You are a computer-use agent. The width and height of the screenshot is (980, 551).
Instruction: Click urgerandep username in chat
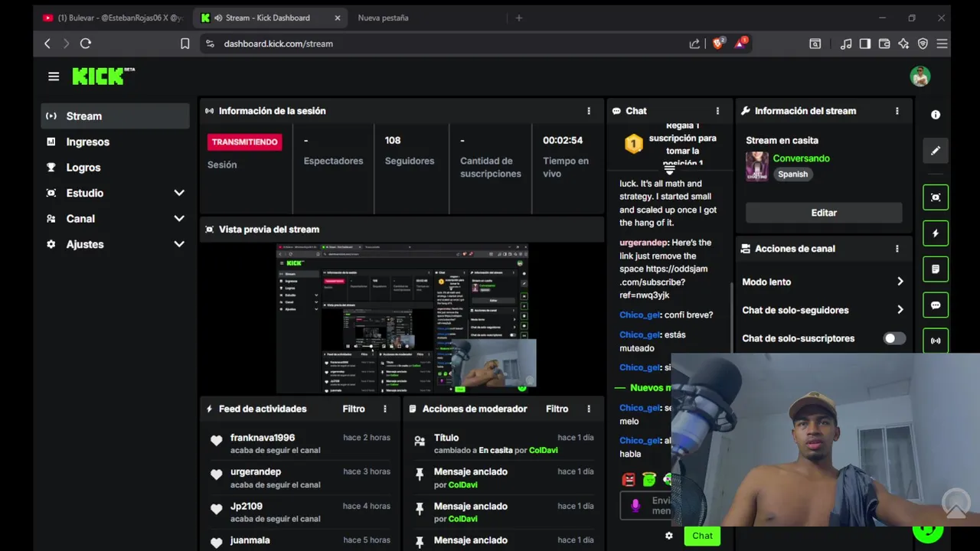(644, 243)
